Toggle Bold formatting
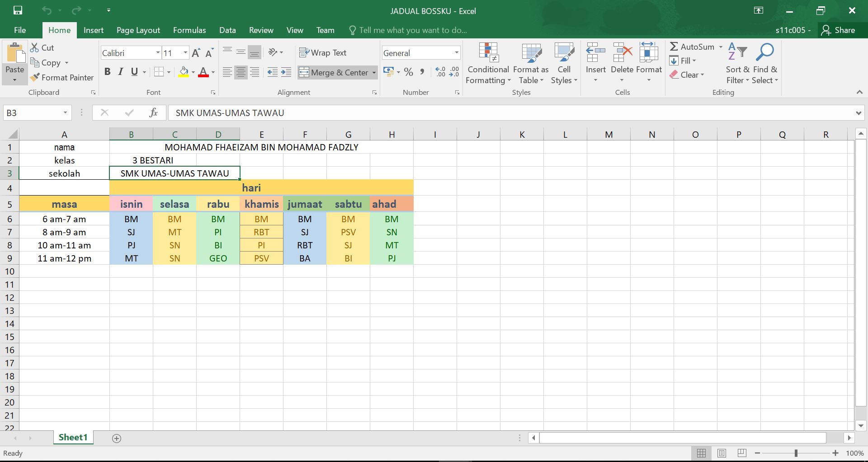 coord(107,72)
